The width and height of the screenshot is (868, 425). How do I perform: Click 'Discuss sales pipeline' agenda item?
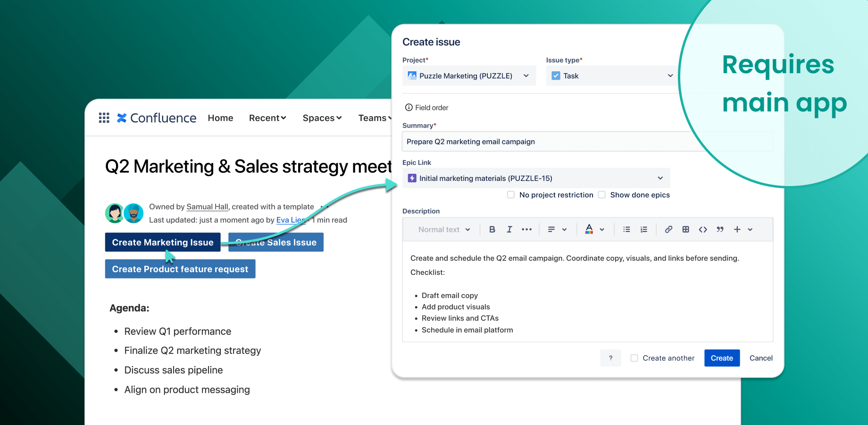coord(174,370)
